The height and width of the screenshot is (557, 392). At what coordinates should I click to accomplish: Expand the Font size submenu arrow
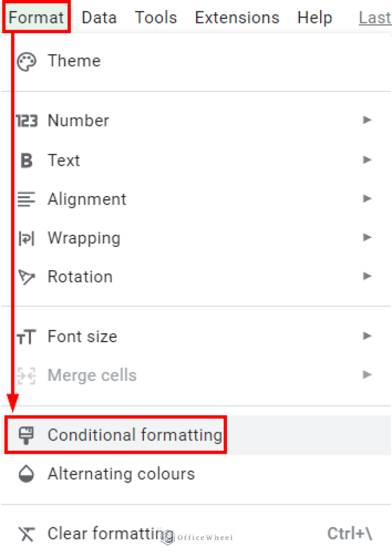pyautogui.click(x=367, y=336)
